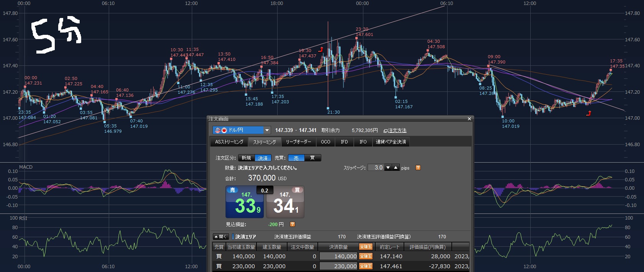Viewport: 644px width, 272px height.
Task: Click 全建玉 for the 140,000 position
Action: click(366, 256)
